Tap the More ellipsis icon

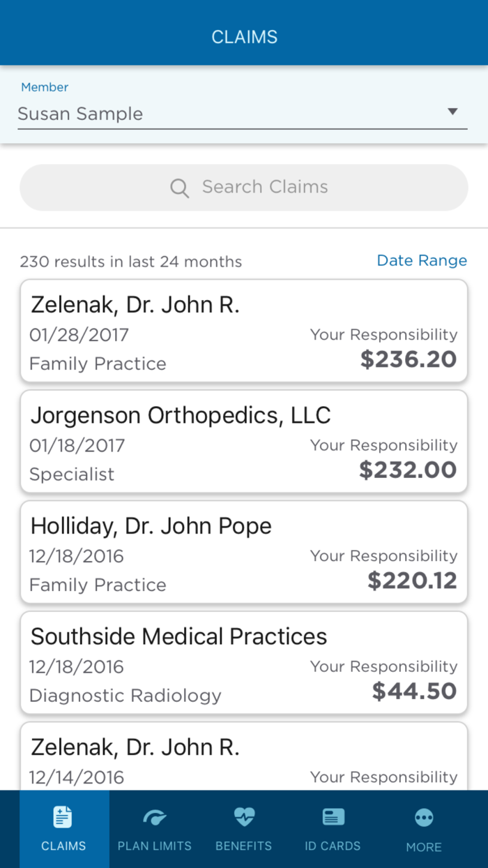click(423, 815)
